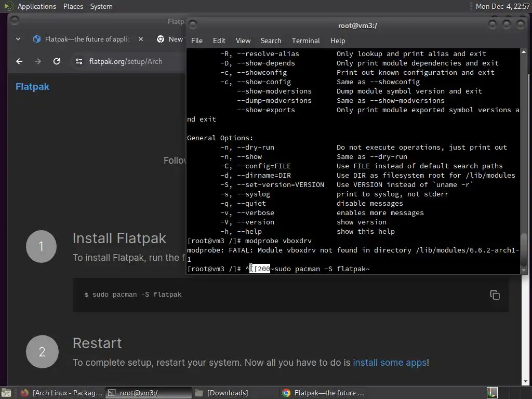Viewport: 532px width, 399px height.
Task: Click the Flatpak logo link
Action: [x=33, y=87]
